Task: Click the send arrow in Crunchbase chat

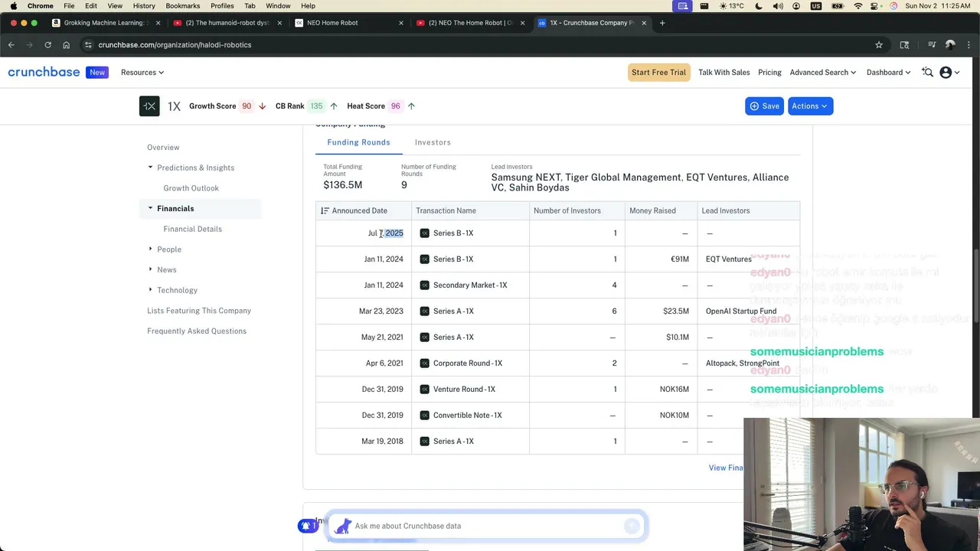Action: coord(632,526)
